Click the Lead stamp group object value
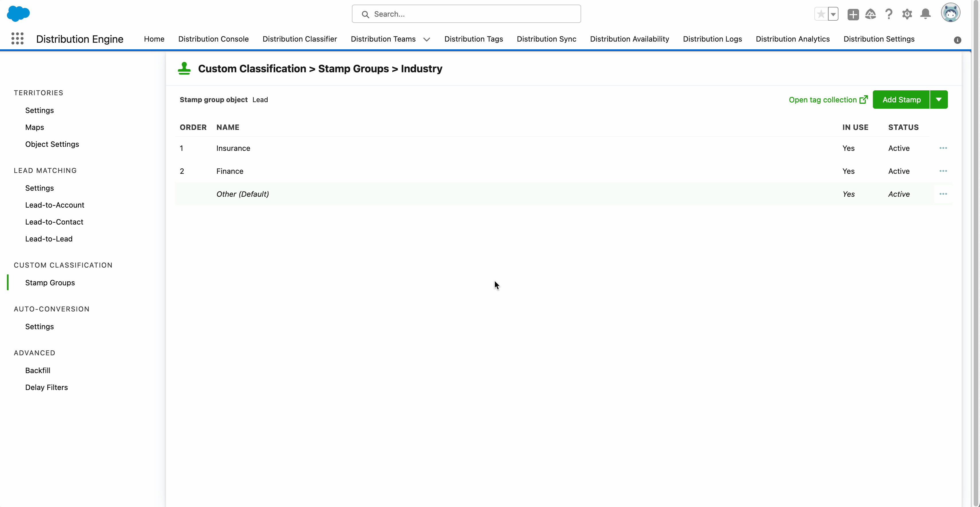This screenshot has height=507, width=980. (260, 100)
